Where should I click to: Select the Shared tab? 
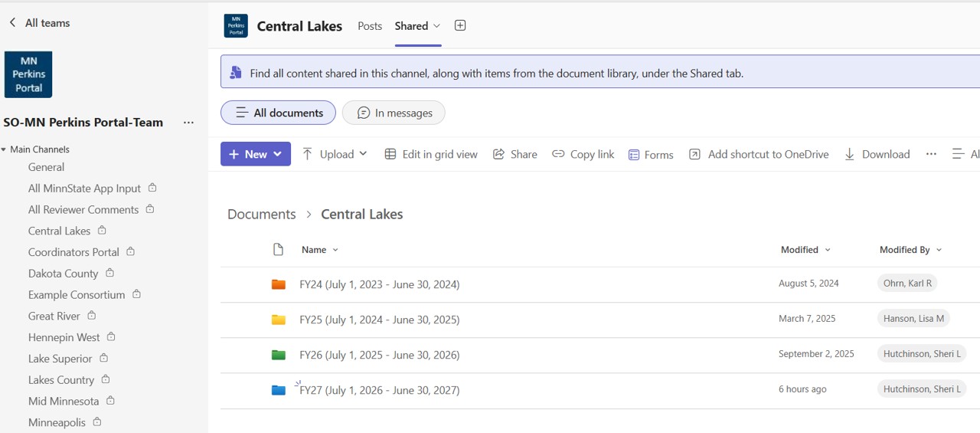pos(411,26)
